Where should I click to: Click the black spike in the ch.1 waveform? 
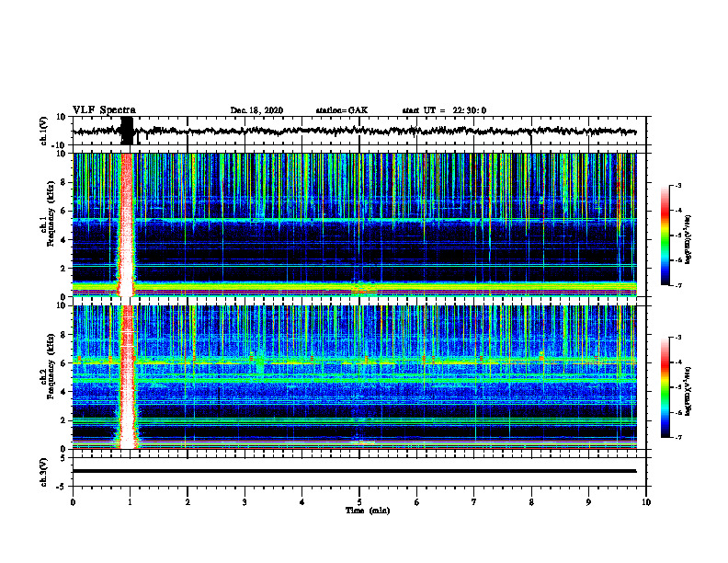126,131
